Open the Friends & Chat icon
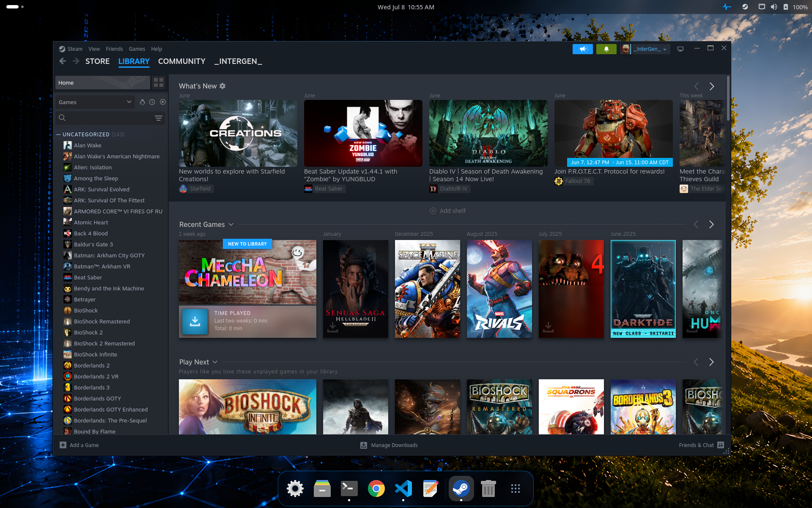The image size is (812, 508). [721, 445]
